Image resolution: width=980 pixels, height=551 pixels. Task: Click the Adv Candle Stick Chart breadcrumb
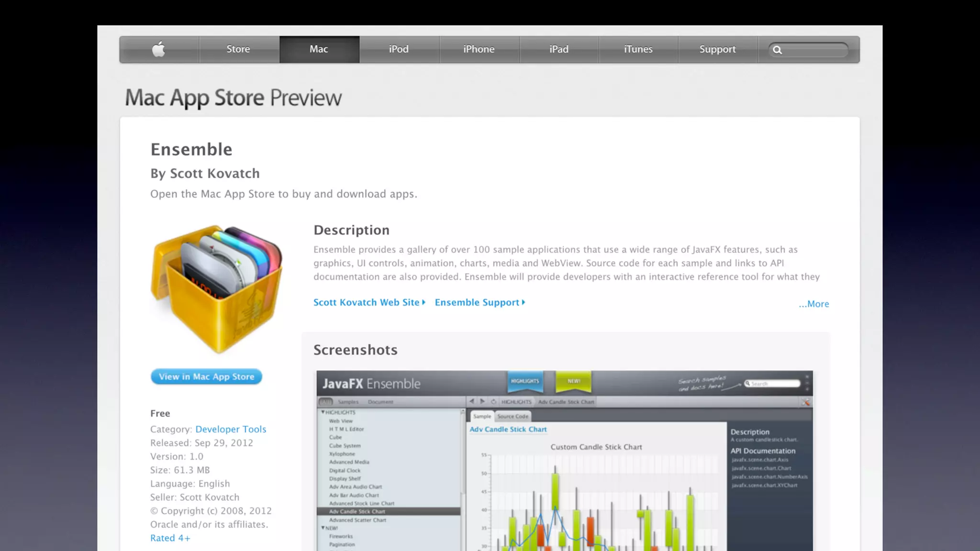pos(566,402)
